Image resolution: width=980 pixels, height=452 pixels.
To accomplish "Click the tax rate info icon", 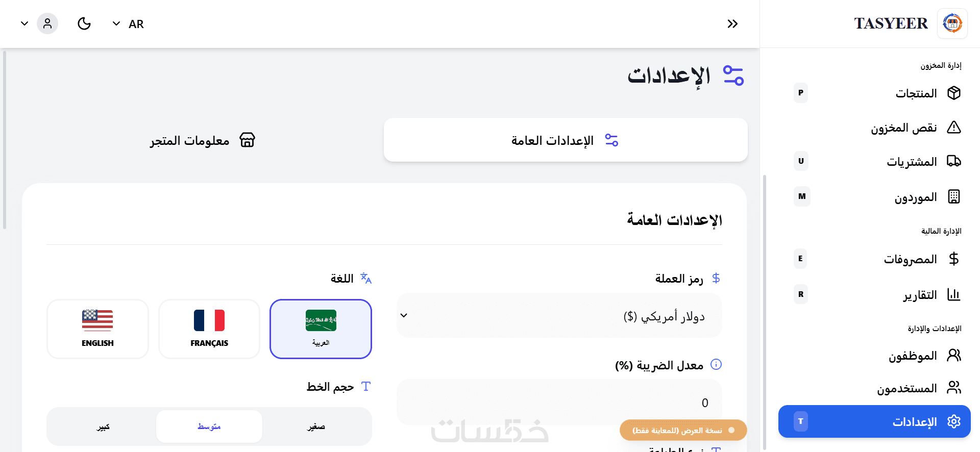I will pos(716,364).
